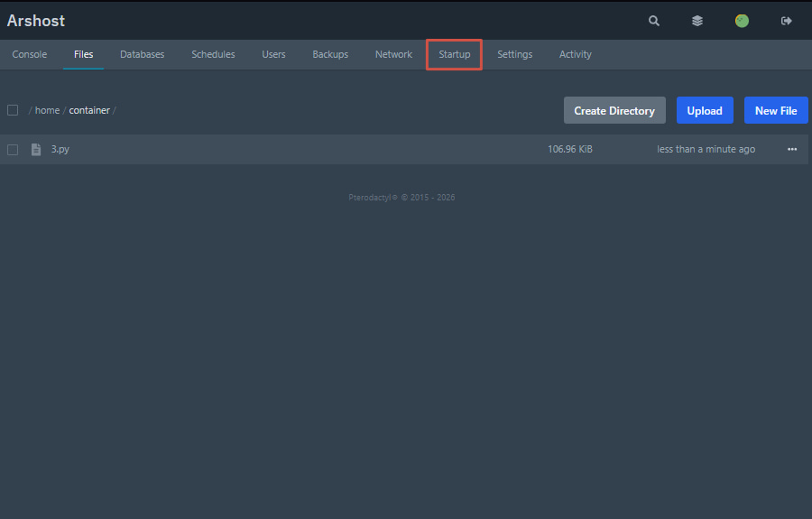Click the sign out icon
This screenshot has height=519, width=812.
(786, 21)
